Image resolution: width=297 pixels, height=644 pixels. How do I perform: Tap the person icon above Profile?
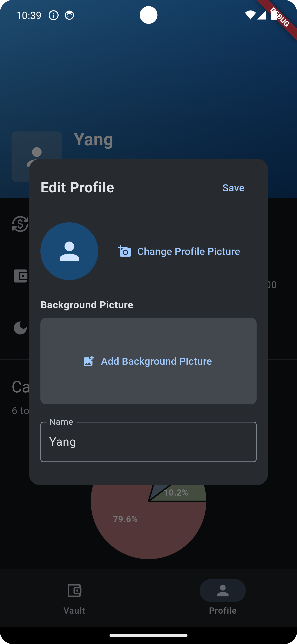[222, 591]
